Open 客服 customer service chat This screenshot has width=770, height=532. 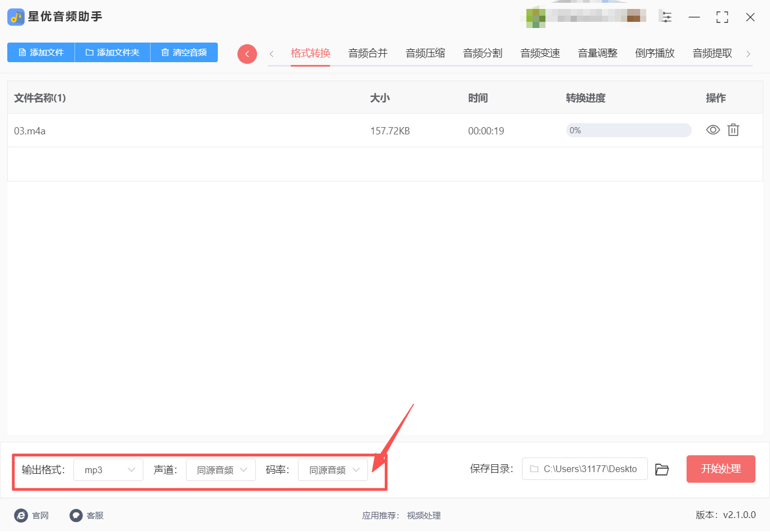click(76, 515)
